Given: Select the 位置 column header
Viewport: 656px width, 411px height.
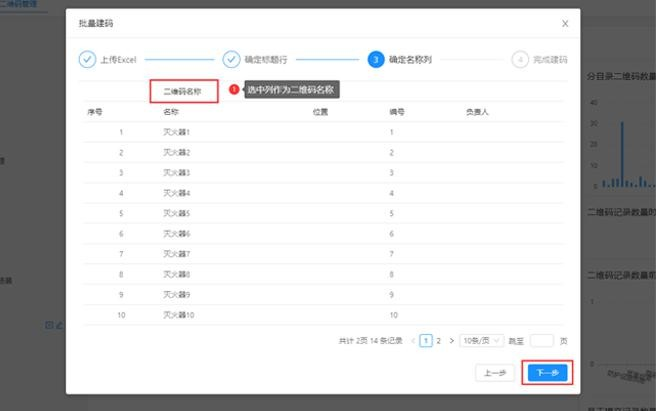Looking at the screenshot, I should pos(320,112).
